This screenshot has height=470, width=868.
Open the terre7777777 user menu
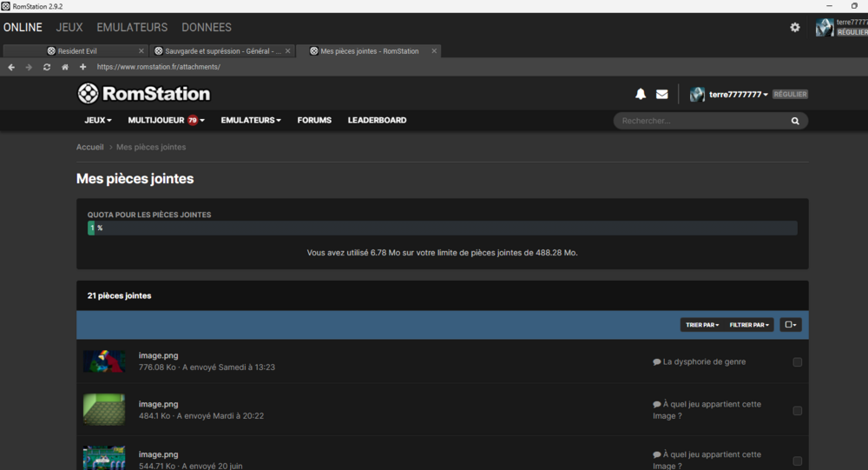click(x=738, y=95)
